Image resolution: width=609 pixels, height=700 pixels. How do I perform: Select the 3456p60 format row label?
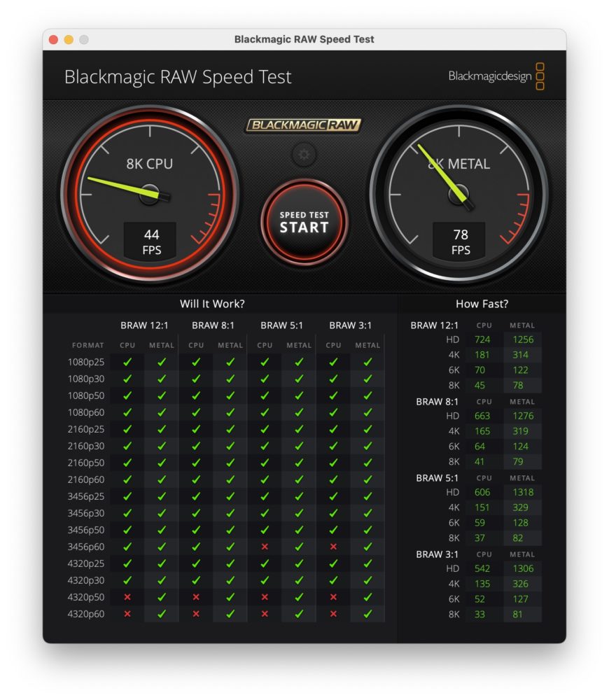click(85, 547)
